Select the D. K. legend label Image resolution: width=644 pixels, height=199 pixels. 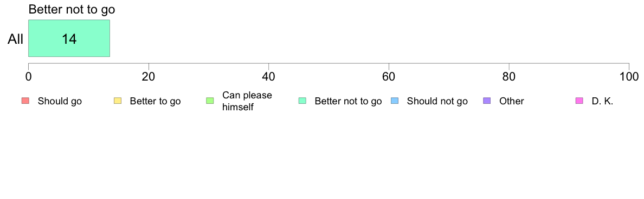(x=602, y=101)
